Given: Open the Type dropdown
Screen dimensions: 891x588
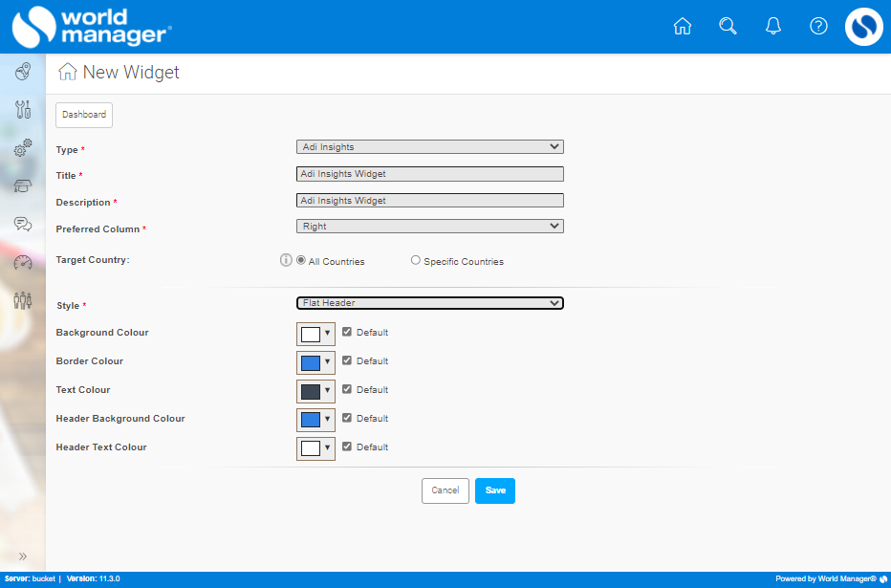Looking at the screenshot, I should click(x=429, y=147).
